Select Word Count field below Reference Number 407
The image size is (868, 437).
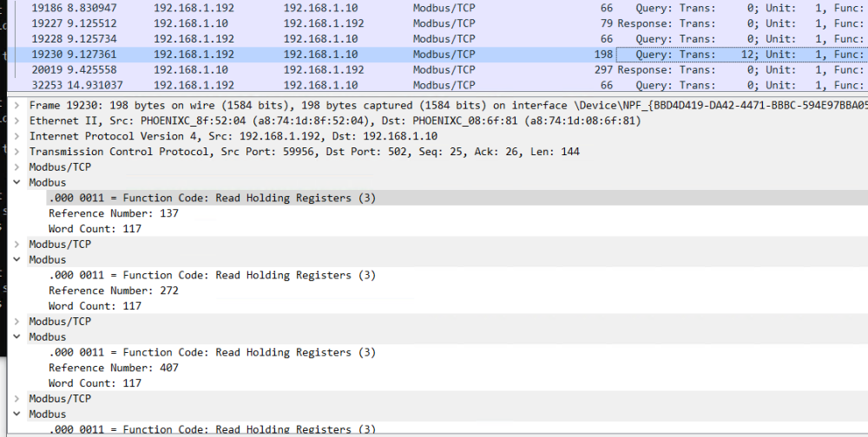[x=95, y=383]
